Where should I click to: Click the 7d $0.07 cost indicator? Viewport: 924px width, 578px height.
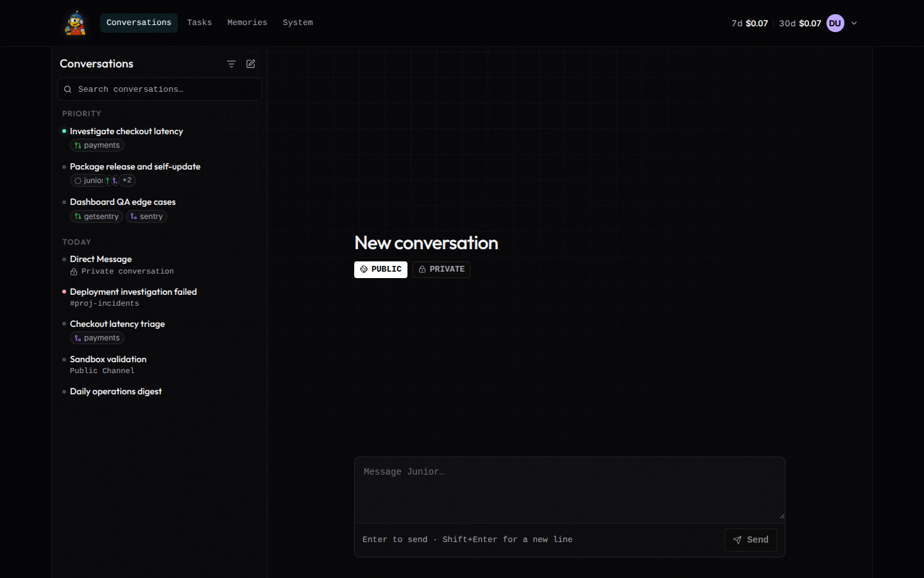coord(749,23)
